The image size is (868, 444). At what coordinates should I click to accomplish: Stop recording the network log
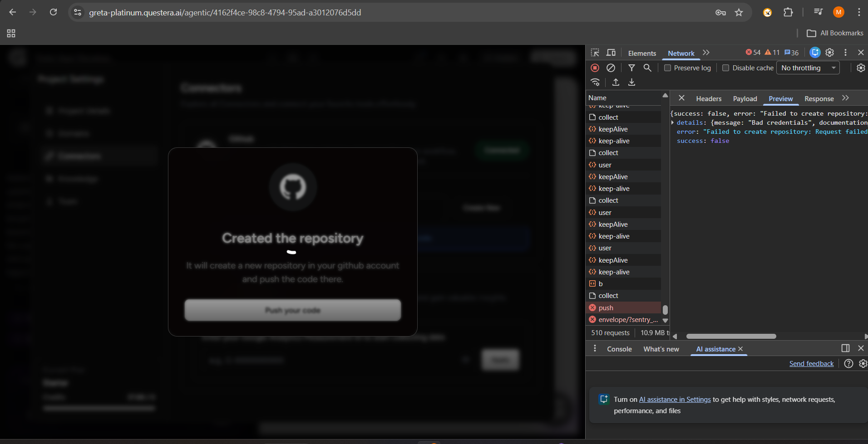coord(595,68)
